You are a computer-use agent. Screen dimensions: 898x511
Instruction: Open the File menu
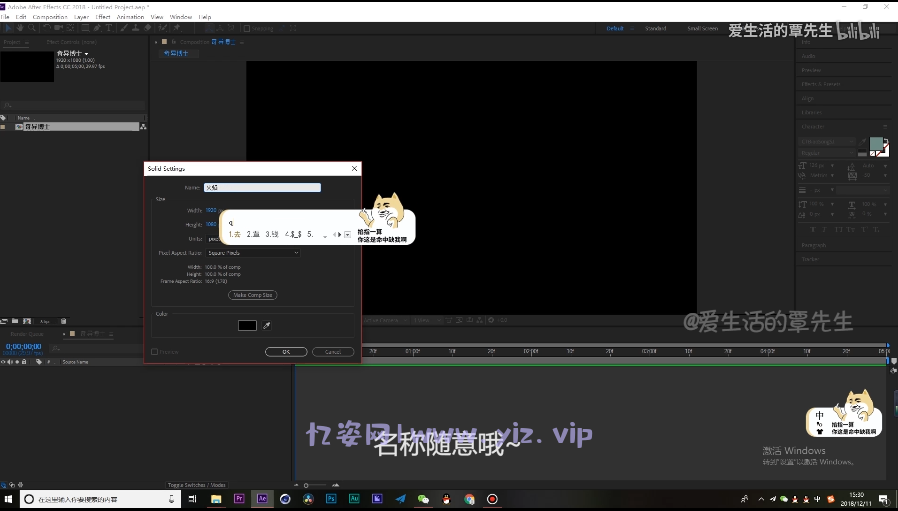coord(5,17)
